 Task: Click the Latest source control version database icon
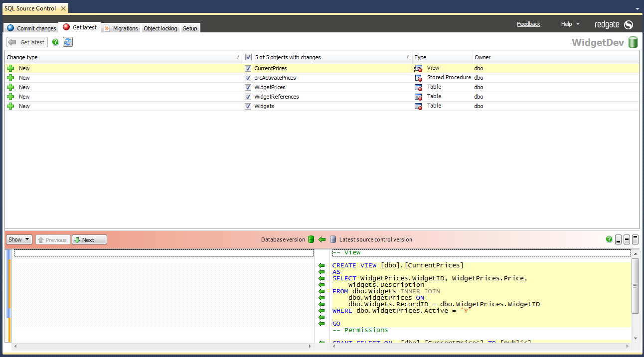tap(333, 239)
